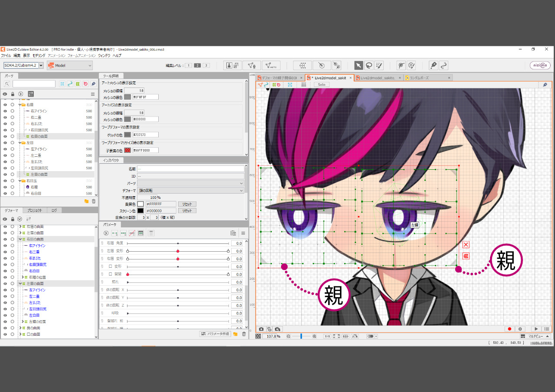This screenshot has height=392, width=555.
Task: Open the デフォーマ dropdown in Inspector
Action: (191, 191)
